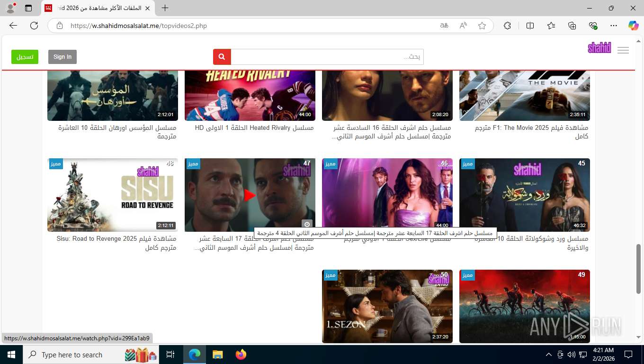Click the red search magnifier button
This screenshot has height=364, width=644.
(x=222, y=57)
